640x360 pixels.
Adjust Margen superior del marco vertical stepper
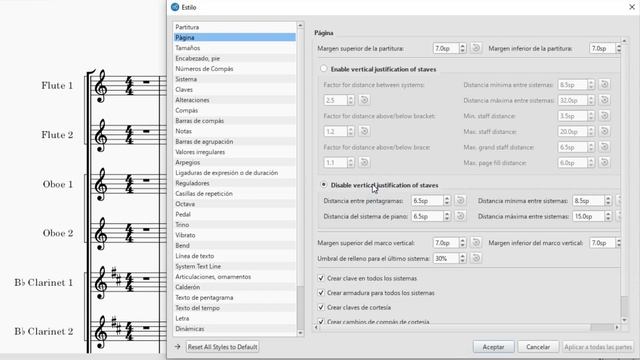(x=462, y=243)
